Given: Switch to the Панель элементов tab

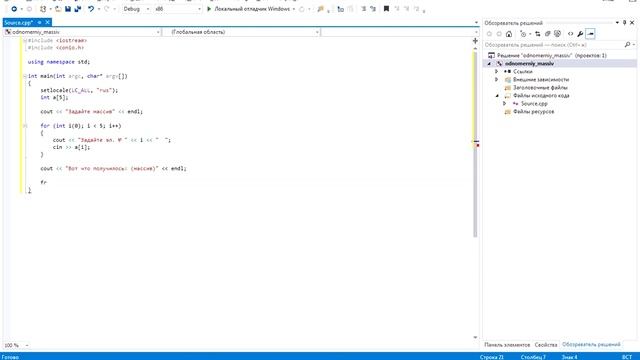Looking at the screenshot, I should coord(507,345).
